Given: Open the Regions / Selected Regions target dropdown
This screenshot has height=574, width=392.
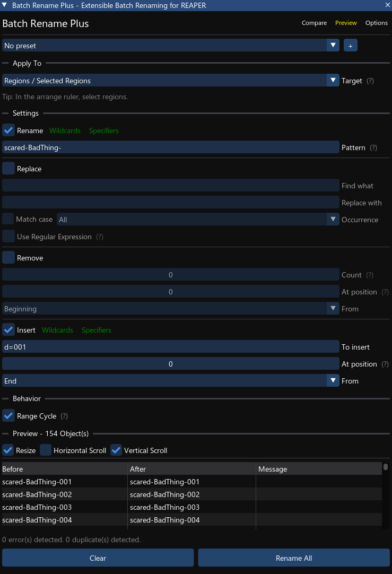Looking at the screenshot, I should [x=171, y=81].
